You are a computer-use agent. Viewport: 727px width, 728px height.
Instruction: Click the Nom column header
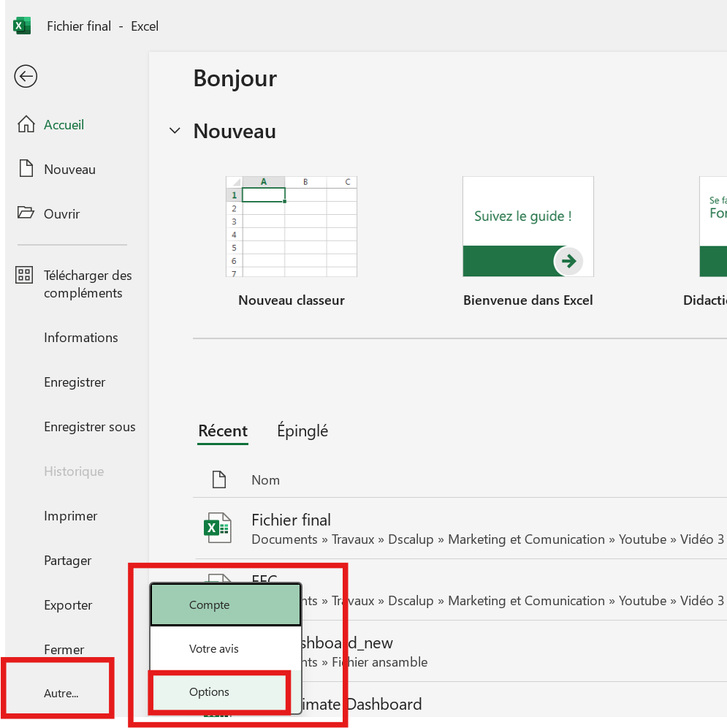tap(265, 480)
